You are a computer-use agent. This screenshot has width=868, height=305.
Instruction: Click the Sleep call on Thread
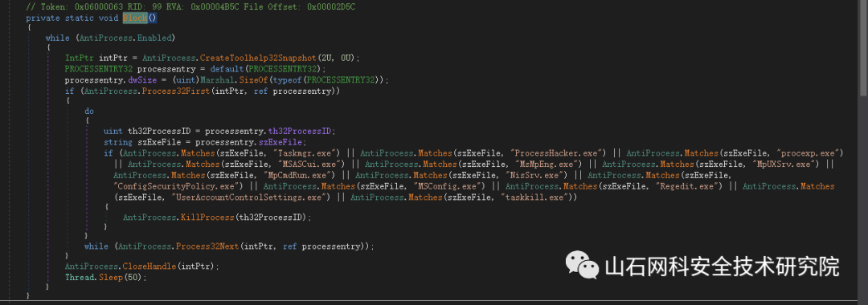tap(110, 278)
